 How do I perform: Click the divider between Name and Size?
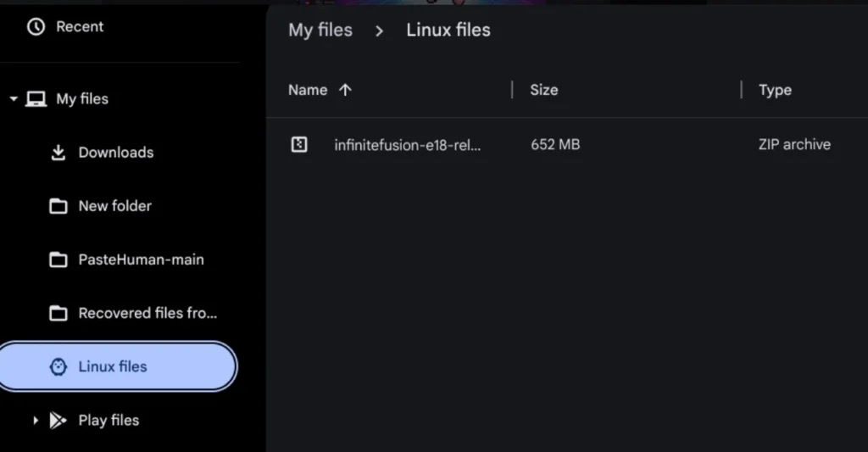pyautogui.click(x=512, y=90)
